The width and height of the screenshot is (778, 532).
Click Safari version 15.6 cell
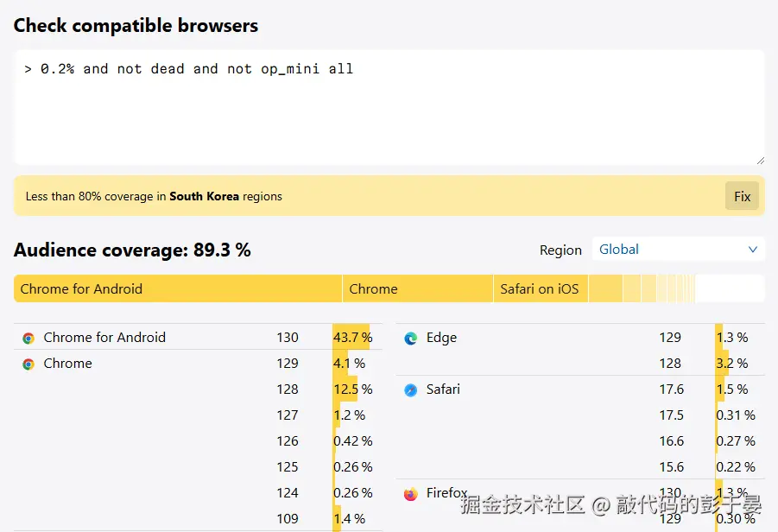[671, 467]
